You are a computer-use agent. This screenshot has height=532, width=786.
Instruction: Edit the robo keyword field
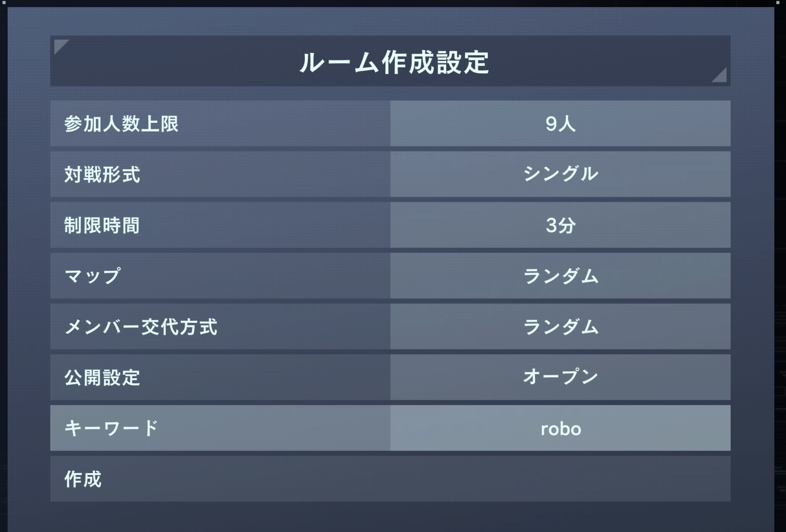click(x=560, y=428)
